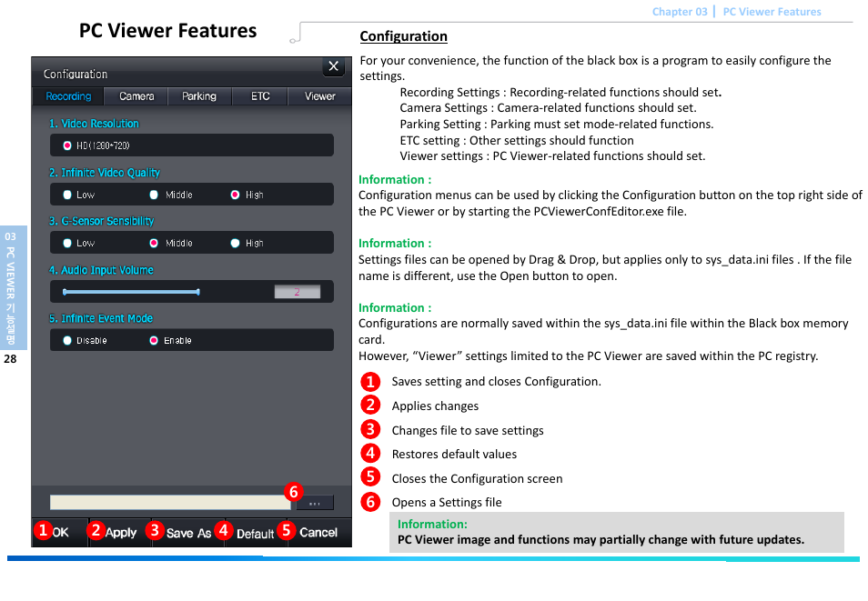Switch to the Parking tab
The image size is (868, 601).
coord(199,96)
